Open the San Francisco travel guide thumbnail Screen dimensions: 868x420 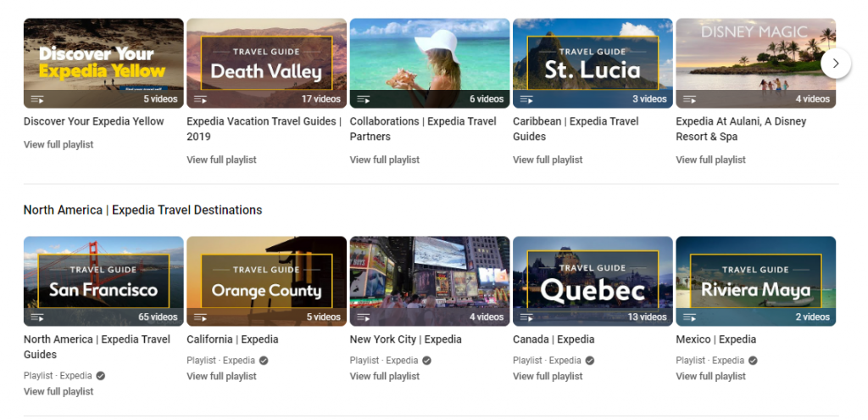(103, 281)
